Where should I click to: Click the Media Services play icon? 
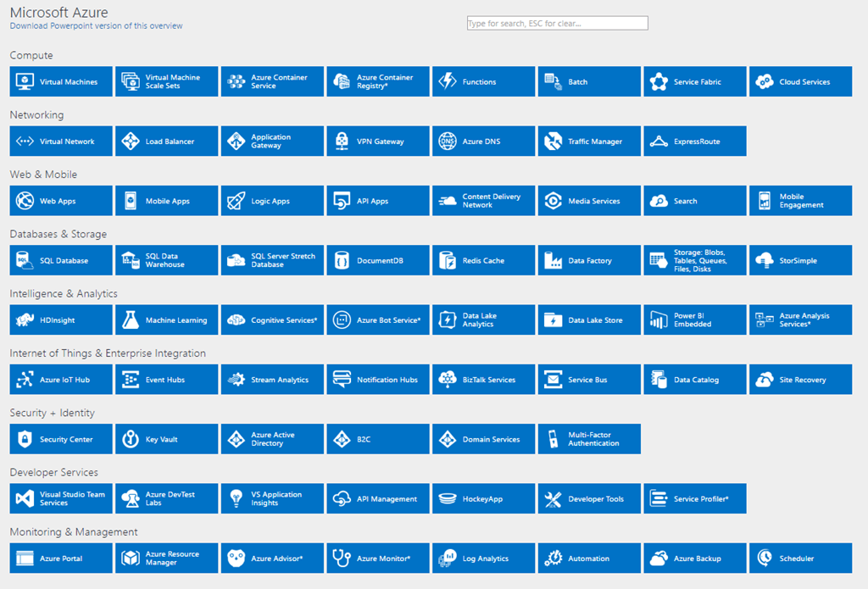point(553,200)
